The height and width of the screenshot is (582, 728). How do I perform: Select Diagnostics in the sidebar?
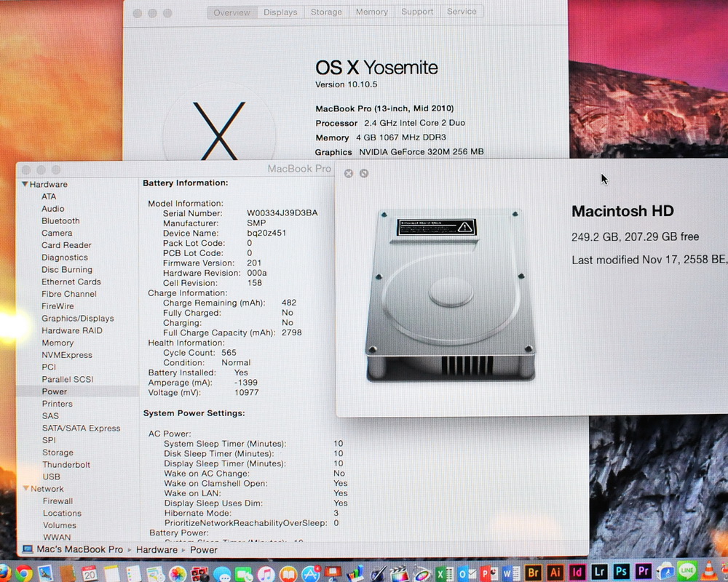65,257
